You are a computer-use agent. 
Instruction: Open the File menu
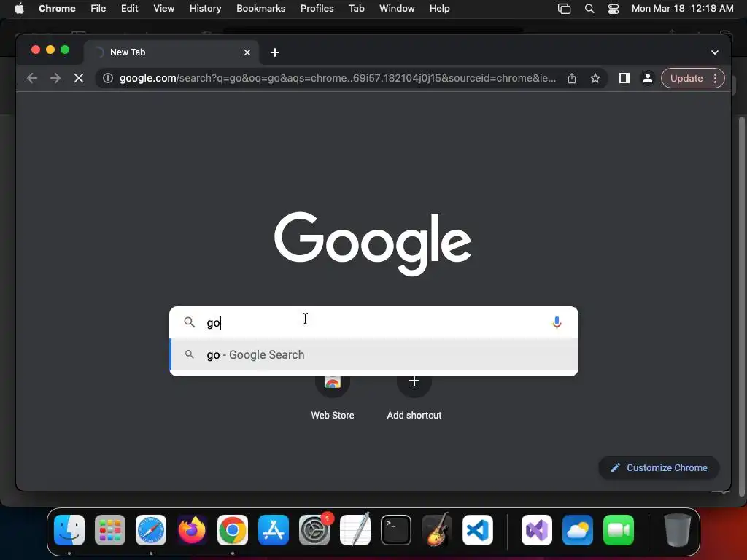tap(98, 8)
